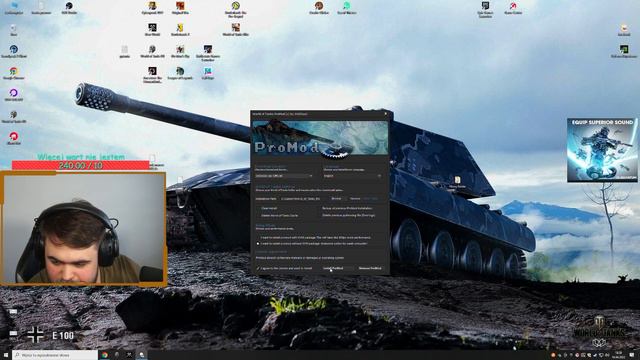Open Chrome from the taskbar

click(105, 355)
